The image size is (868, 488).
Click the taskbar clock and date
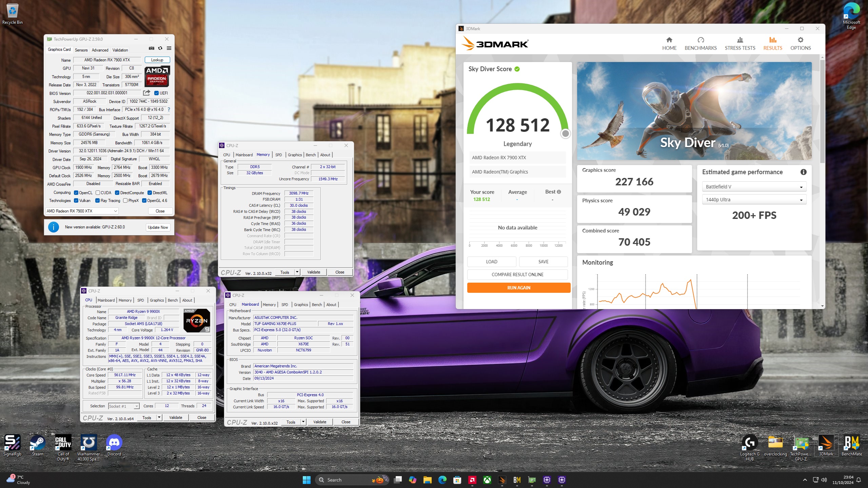tap(843, 480)
